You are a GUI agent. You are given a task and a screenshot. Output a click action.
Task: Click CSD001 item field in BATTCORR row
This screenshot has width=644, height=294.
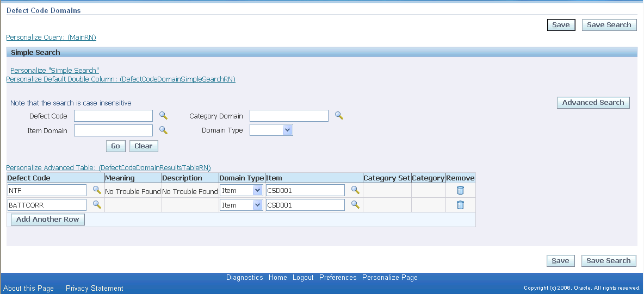[x=305, y=205]
